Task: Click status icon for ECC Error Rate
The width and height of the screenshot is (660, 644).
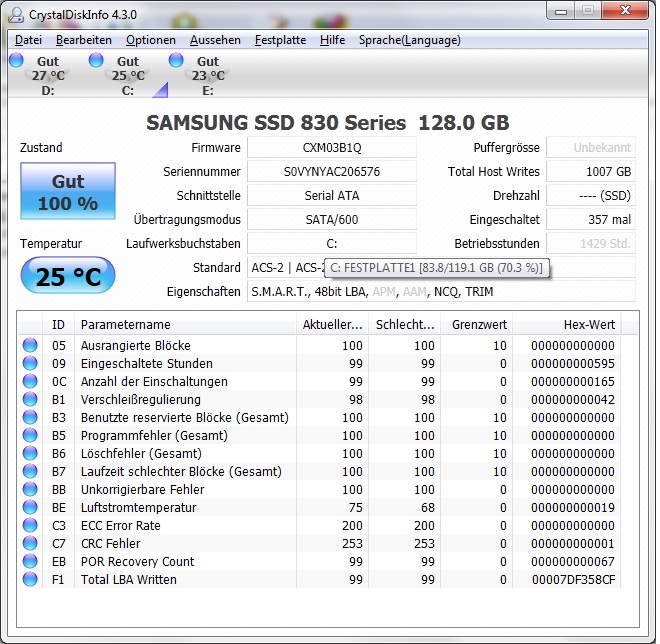Action: pyautogui.click(x=30, y=525)
